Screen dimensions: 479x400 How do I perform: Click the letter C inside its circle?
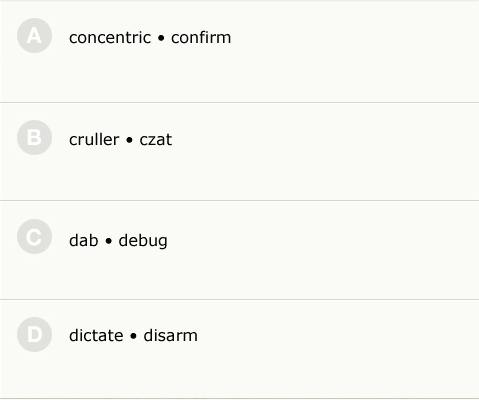pos(34,237)
